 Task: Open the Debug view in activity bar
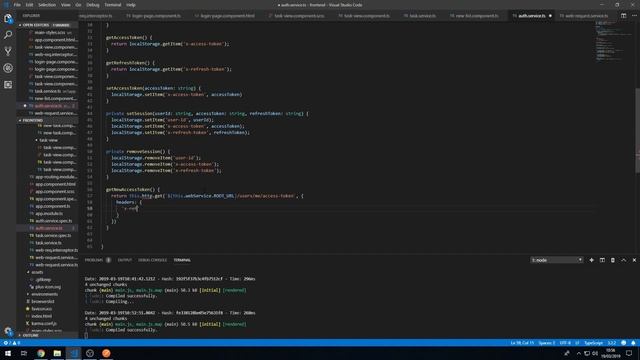coord(8,68)
